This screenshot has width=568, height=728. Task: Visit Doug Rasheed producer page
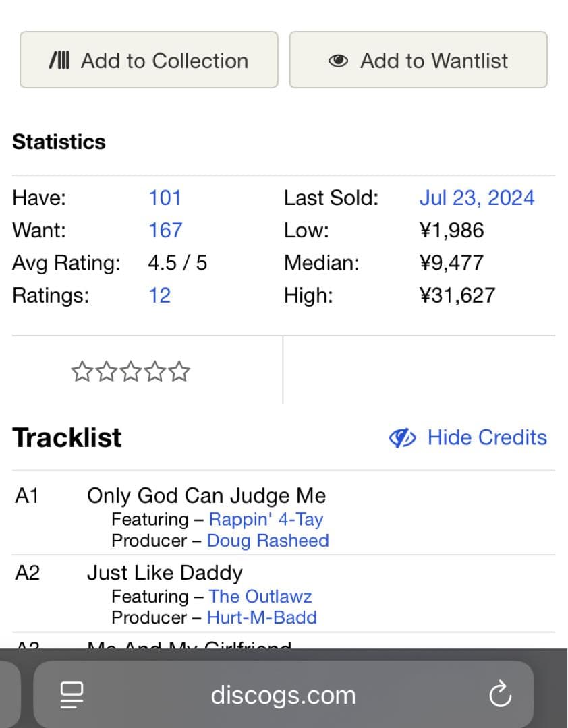pos(268,541)
